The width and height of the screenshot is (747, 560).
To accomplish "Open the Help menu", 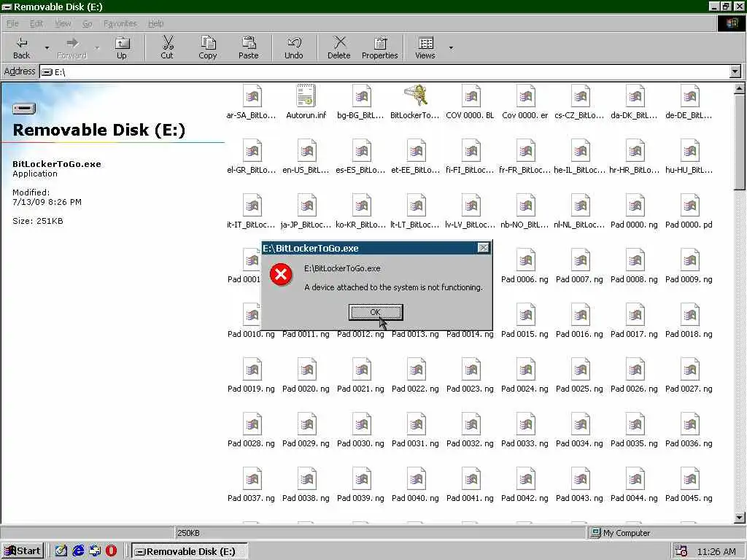I will [x=155, y=23].
